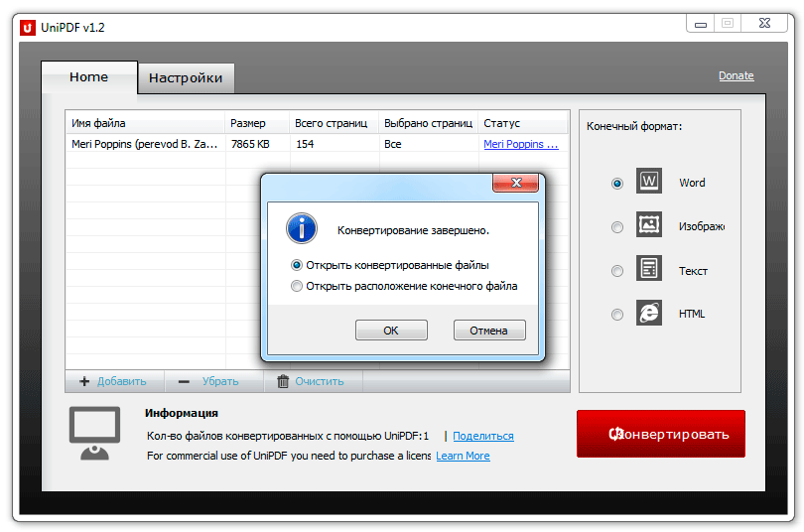Screen dimensions: 804x532
Task: Click the Image format picture icon
Action: (x=649, y=224)
